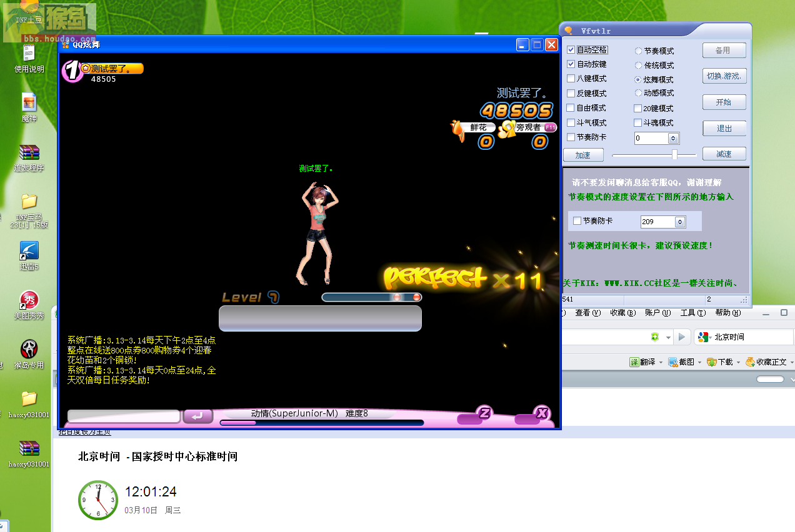
Task: Enable the 斗气模式 checkbox
Action: tap(571, 123)
